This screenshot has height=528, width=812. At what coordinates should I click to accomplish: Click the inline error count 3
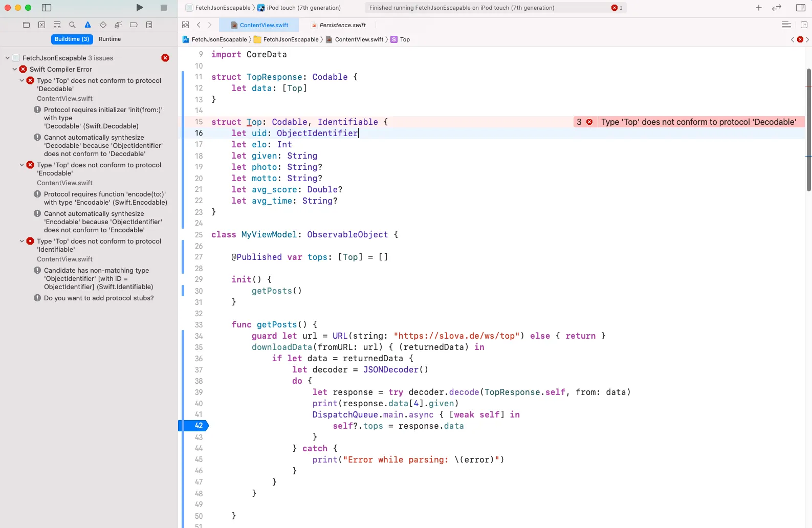pyautogui.click(x=579, y=122)
